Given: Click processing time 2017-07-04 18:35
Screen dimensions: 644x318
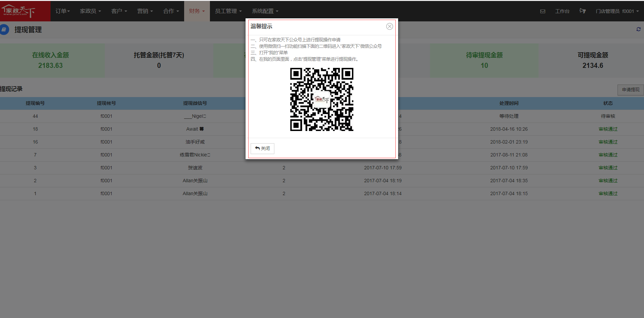Looking at the screenshot, I should click(x=509, y=181).
